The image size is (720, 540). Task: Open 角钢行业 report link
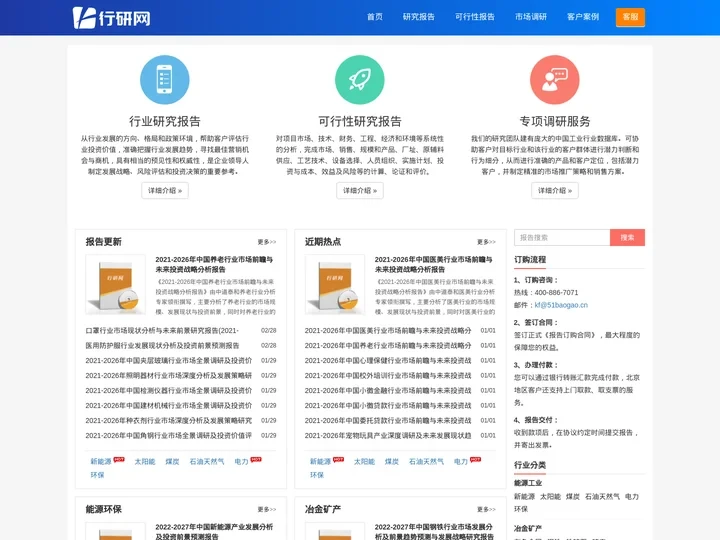(x=169, y=435)
